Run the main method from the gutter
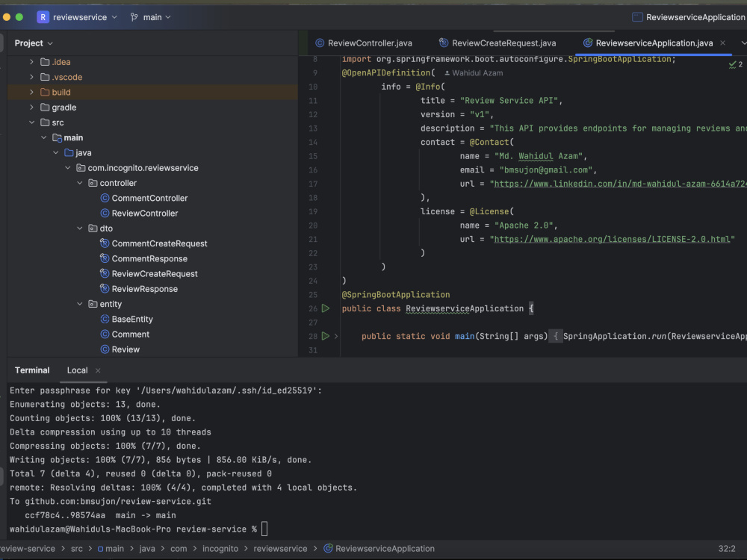Image resolution: width=747 pixels, height=560 pixels. [x=326, y=336]
